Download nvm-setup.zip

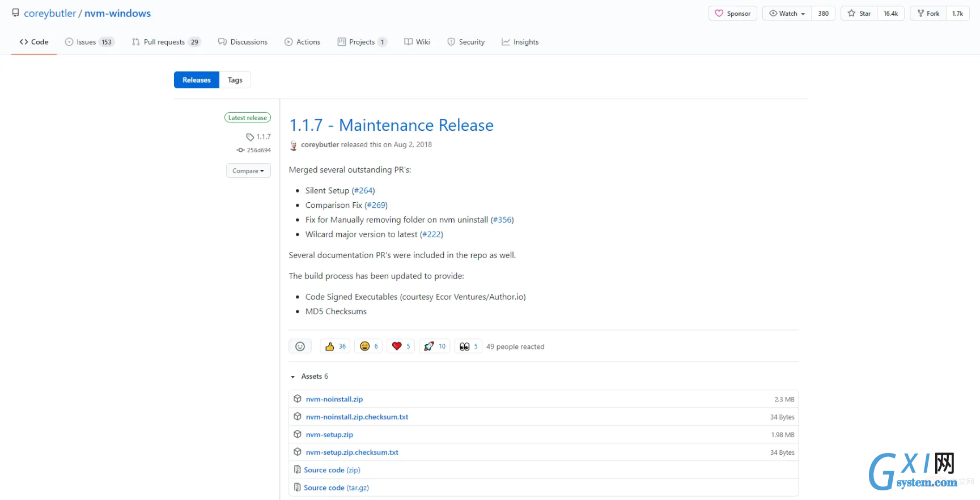(329, 434)
